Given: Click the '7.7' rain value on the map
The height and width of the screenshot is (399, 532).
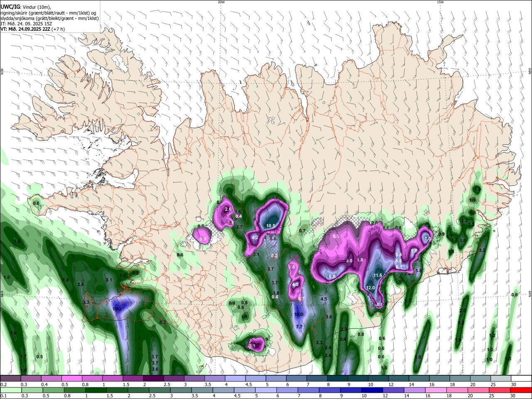Looking at the screenshot, I should pos(299,327).
